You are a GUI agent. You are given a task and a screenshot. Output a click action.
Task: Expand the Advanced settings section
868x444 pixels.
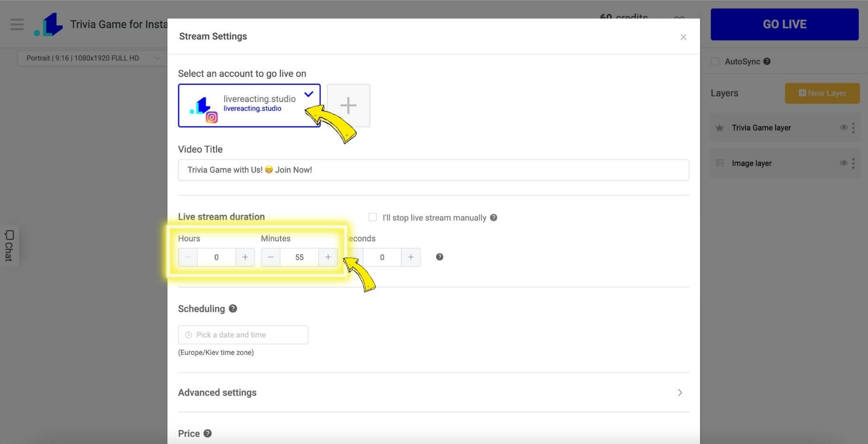(433, 392)
